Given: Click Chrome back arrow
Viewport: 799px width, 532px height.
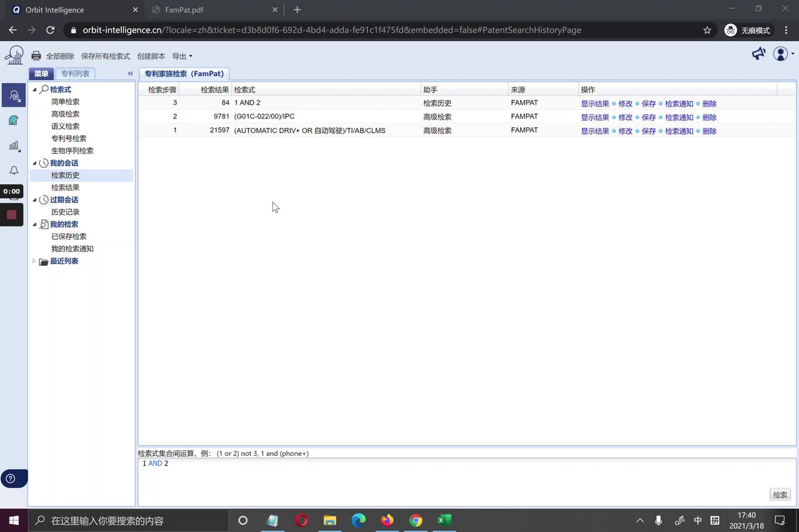Looking at the screenshot, I should click(12, 30).
